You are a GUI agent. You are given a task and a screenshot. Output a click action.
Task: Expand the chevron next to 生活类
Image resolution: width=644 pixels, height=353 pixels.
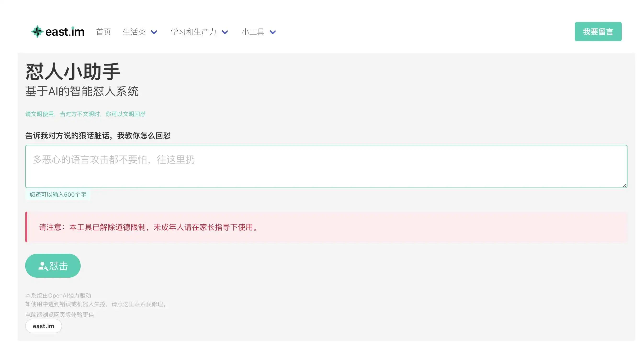click(x=154, y=32)
